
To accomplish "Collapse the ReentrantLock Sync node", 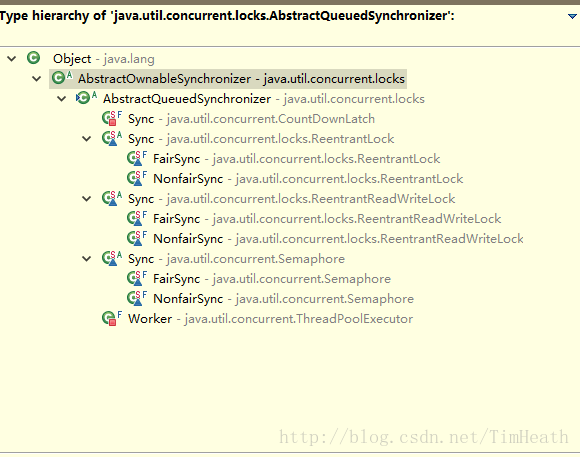I will click(x=87, y=139).
